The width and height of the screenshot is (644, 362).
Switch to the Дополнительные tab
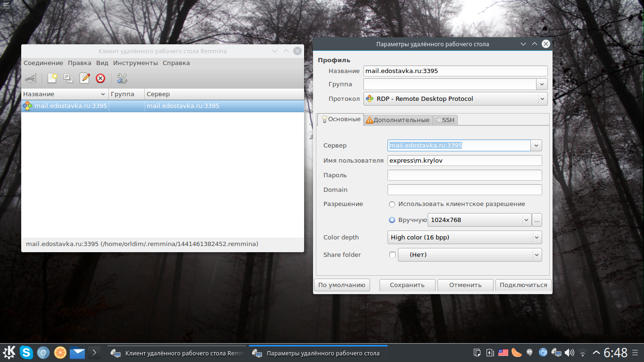click(x=398, y=120)
